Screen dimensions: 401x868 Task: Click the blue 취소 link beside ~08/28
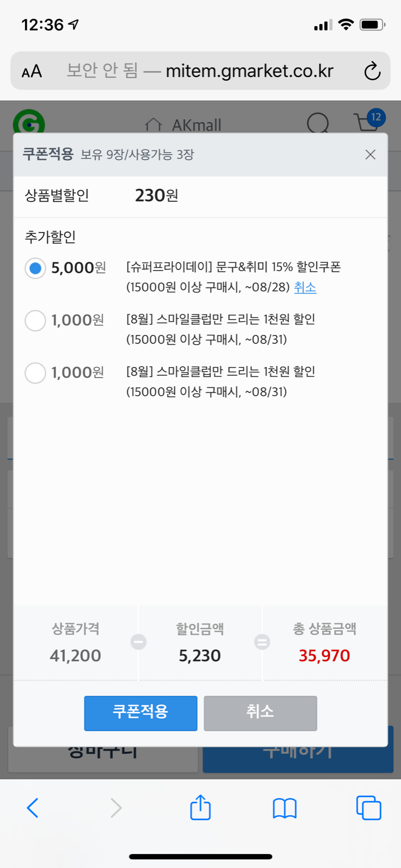pyautogui.click(x=305, y=287)
